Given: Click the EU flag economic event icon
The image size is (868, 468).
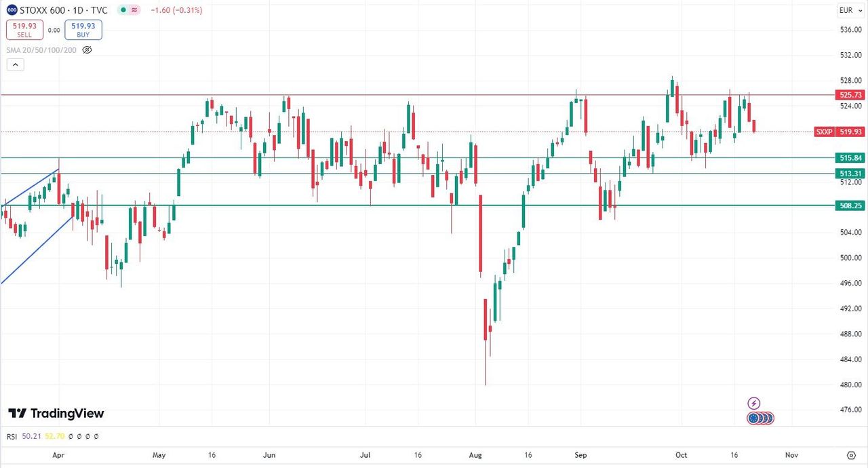Looking at the screenshot, I should [754, 418].
